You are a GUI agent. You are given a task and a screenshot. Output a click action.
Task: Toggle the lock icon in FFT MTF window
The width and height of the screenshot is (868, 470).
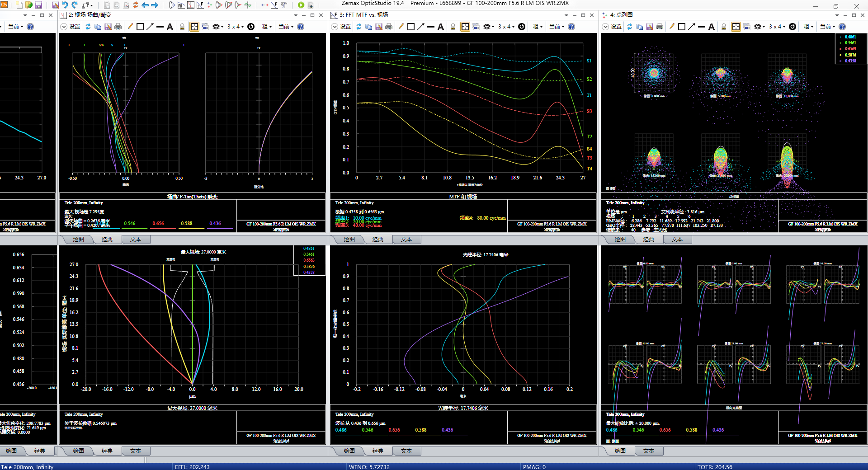point(453,27)
